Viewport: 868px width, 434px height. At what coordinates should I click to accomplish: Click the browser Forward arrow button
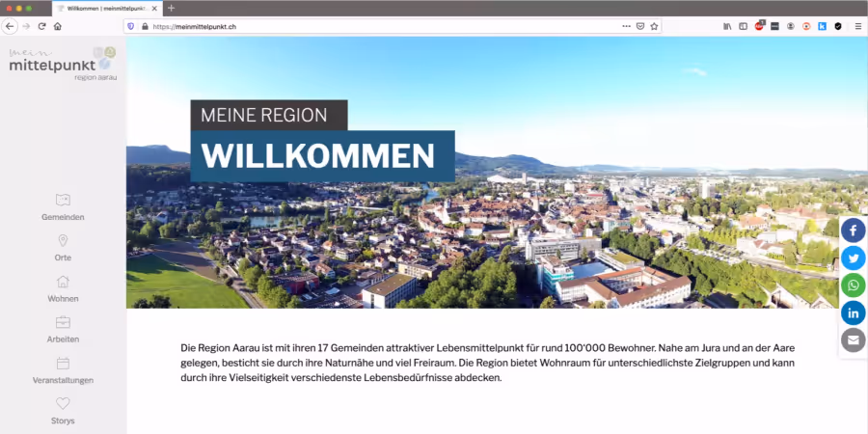(26, 26)
